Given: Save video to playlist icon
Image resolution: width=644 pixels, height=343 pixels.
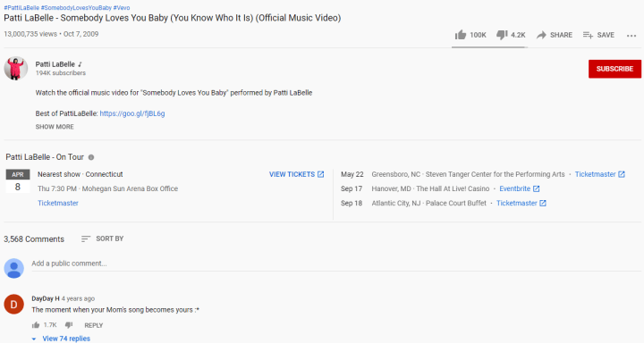Looking at the screenshot, I should point(588,35).
